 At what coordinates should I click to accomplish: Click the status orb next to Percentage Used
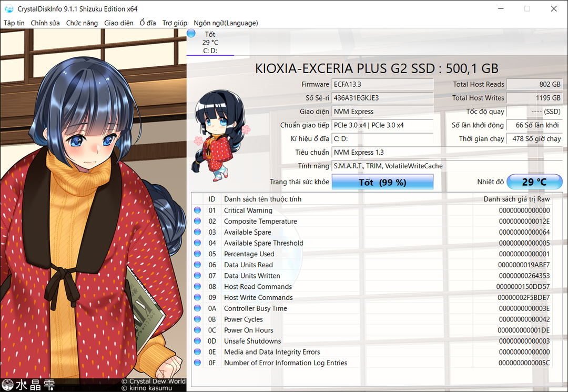click(197, 254)
